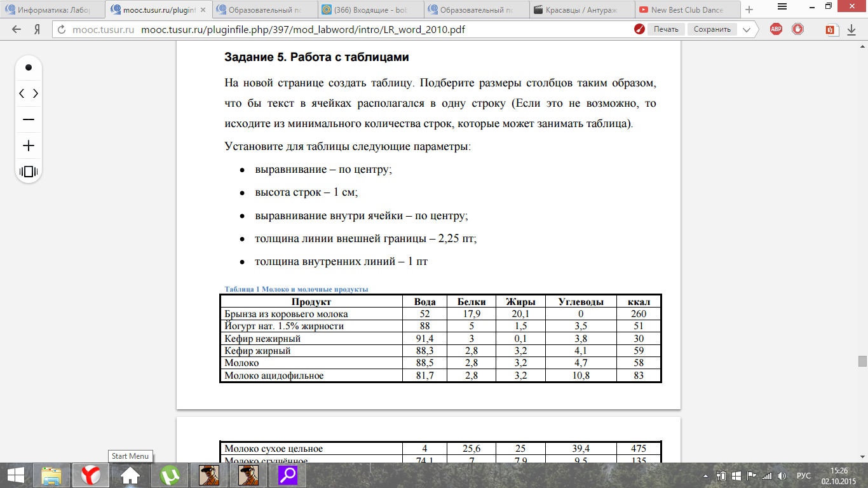Image resolution: width=868 pixels, height=488 pixels.
Task: Toggle PDF fit-to-page view icon
Action: coord(29,172)
